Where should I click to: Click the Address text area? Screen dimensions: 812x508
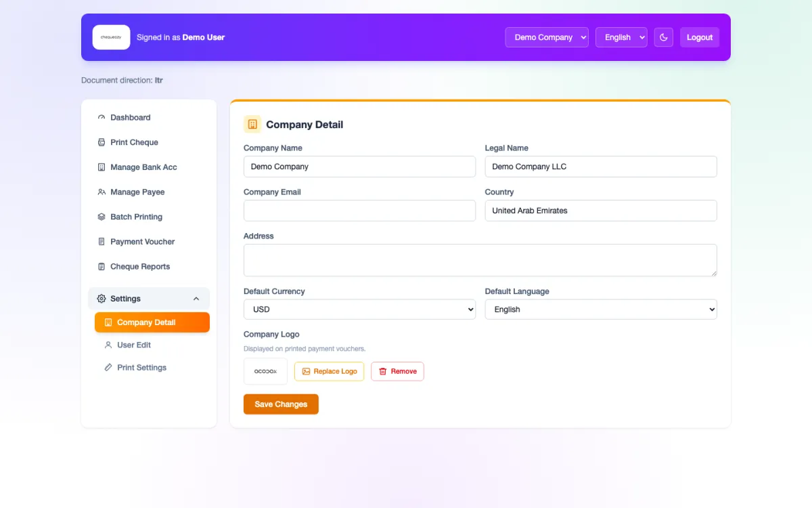tap(480, 260)
